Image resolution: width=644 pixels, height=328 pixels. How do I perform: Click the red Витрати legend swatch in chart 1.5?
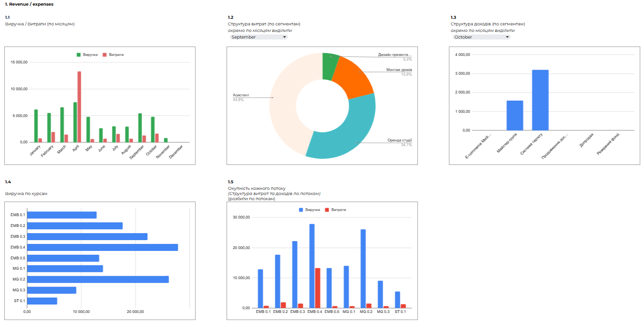coord(327,210)
